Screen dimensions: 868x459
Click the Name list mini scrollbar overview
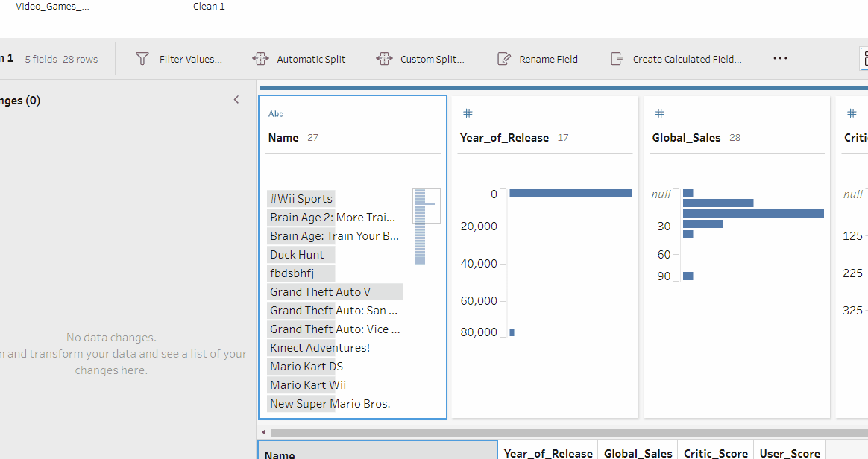pos(427,227)
